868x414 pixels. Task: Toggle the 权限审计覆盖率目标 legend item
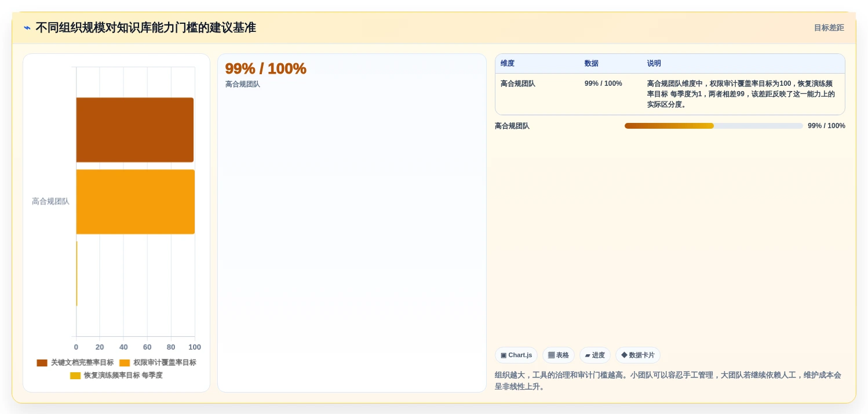pyautogui.click(x=158, y=362)
